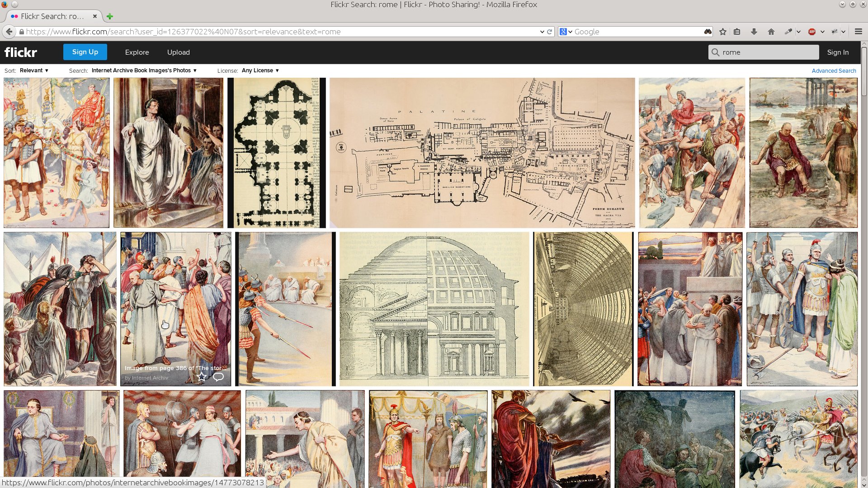Click the Firefox window icon in title bar
This screenshot has height=488, width=868.
(5, 4)
